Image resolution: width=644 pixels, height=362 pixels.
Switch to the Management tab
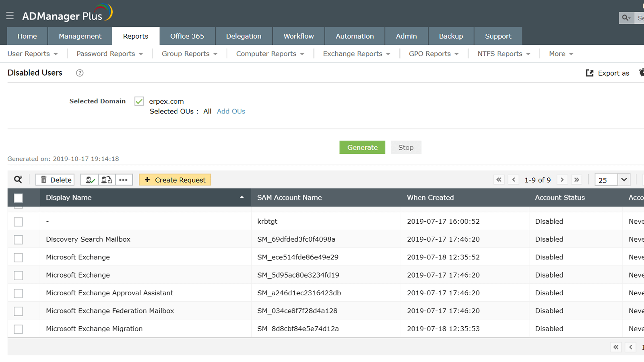tap(80, 36)
